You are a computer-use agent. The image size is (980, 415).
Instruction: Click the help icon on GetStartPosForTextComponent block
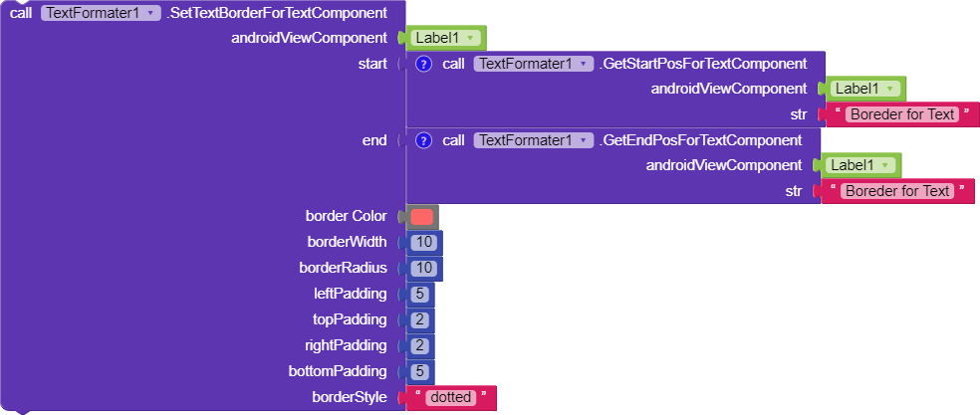423,64
